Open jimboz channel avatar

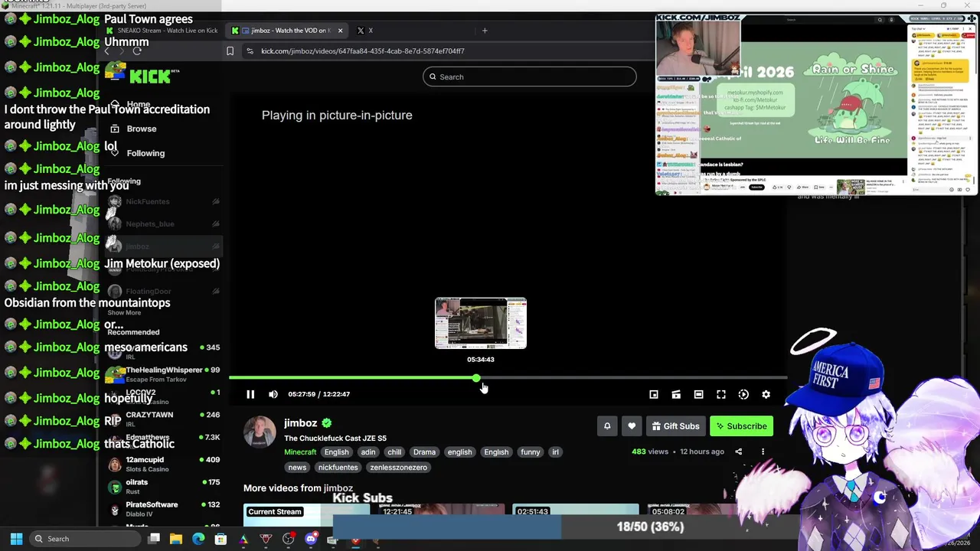[x=260, y=431]
